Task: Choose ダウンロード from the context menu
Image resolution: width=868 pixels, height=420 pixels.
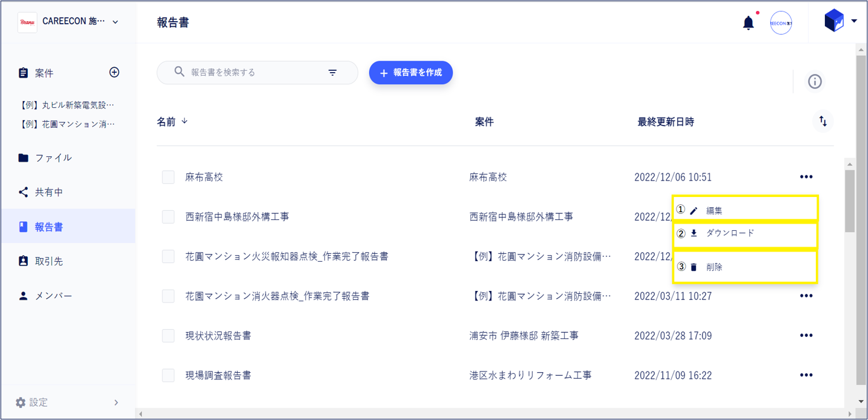Action: [x=745, y=233]
